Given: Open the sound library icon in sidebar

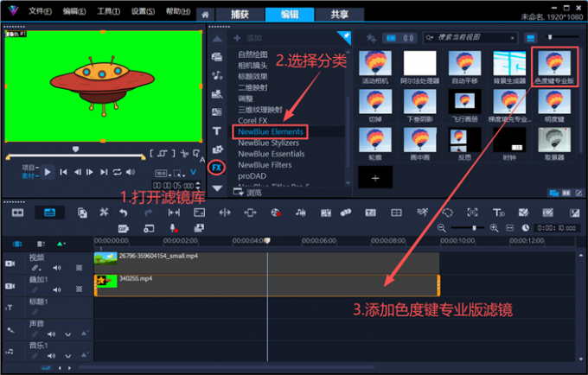Looking at the screenshot, I should (x=217, y=75).
